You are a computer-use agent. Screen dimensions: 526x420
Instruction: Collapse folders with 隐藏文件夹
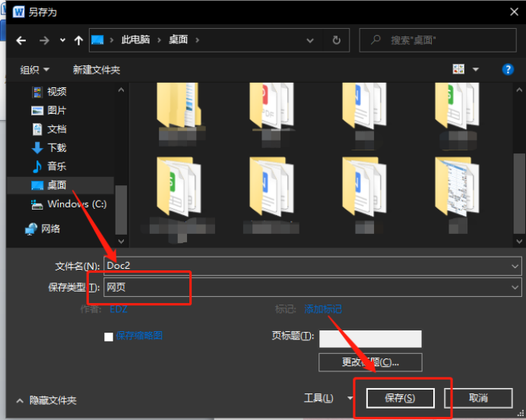[x=47, y=400]
